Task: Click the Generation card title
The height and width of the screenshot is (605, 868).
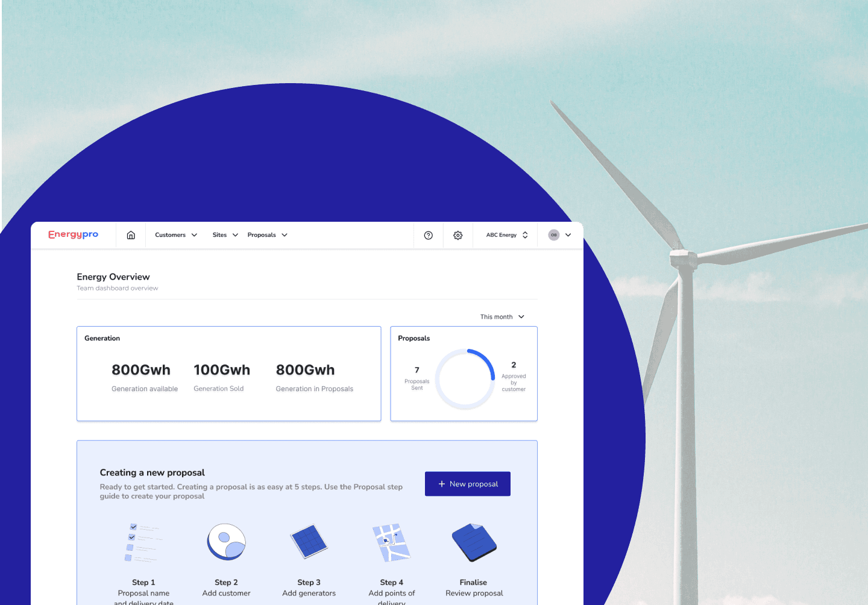Action: pyautogui.click(x=102, y=339)
